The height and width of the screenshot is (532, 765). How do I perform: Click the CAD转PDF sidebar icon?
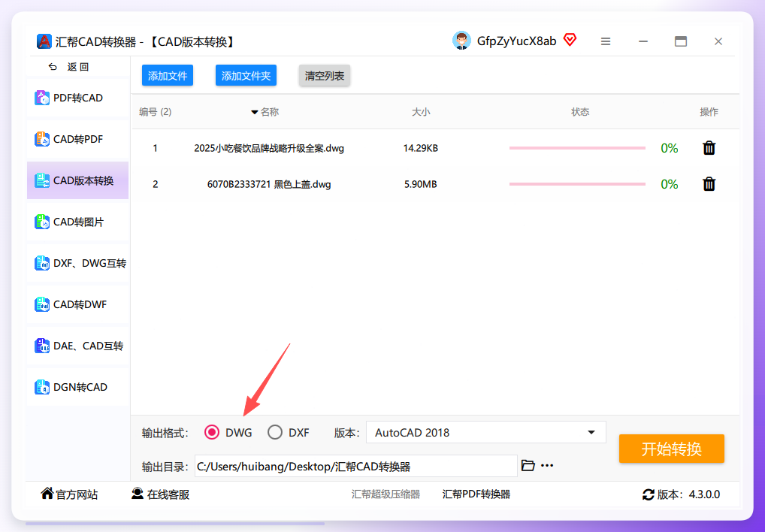point(42,140)
